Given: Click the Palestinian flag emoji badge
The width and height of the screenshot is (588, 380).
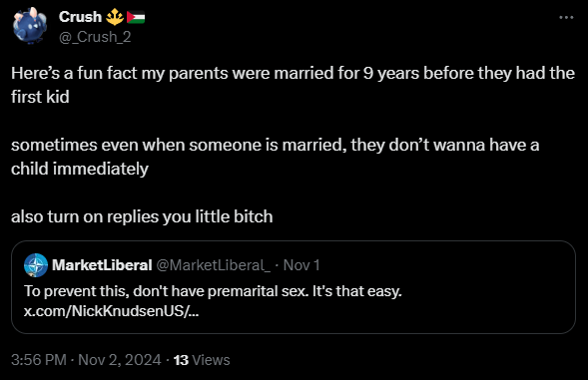Looking at the screenshot, I should click(x=136, y=17).
